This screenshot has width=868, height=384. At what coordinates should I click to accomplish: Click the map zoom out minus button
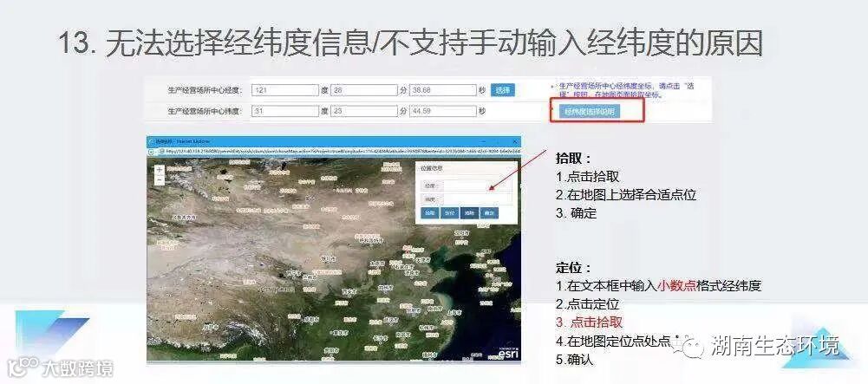(160, 179)
